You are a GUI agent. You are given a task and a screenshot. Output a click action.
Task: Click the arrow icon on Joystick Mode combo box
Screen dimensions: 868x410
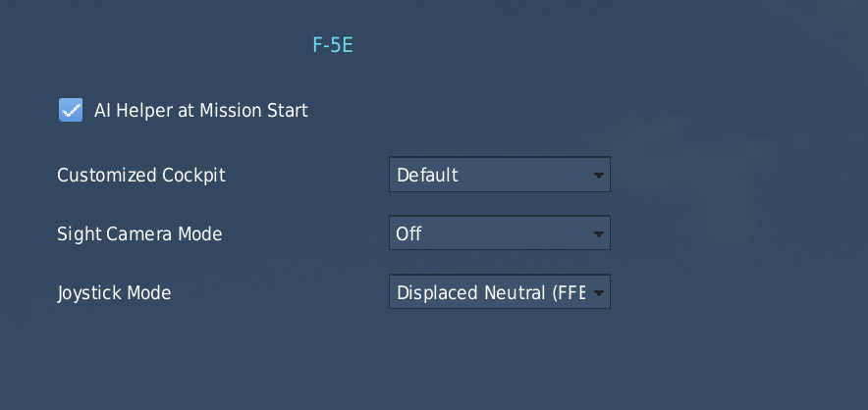point(598,292)
